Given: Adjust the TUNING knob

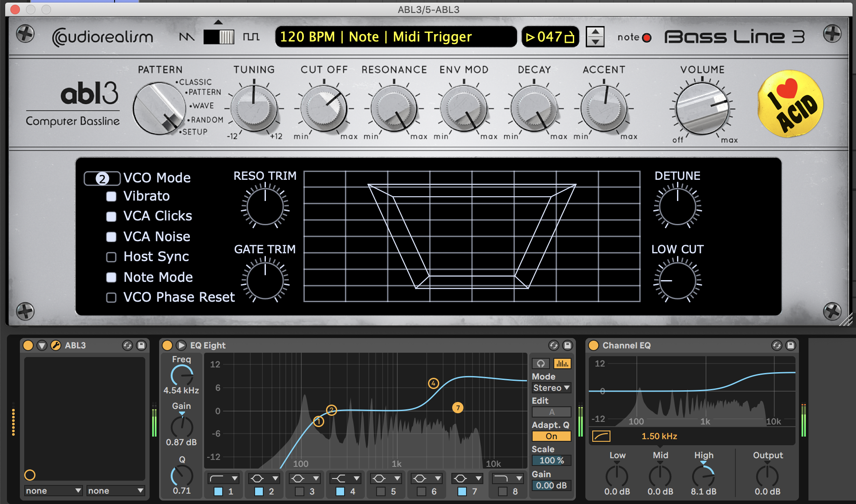Looking at the screenshot, I should click(254, 108).
